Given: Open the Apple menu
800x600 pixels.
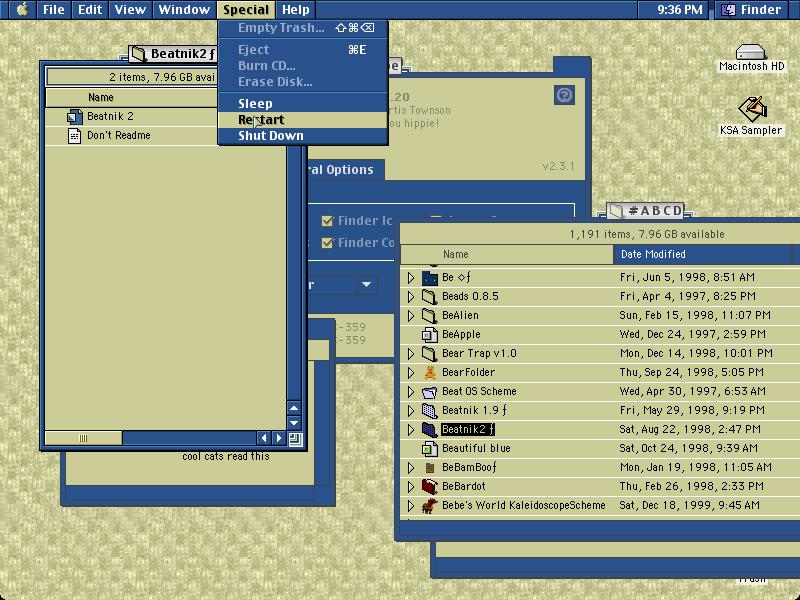Looking at the screenshot, I should point(22,10).
